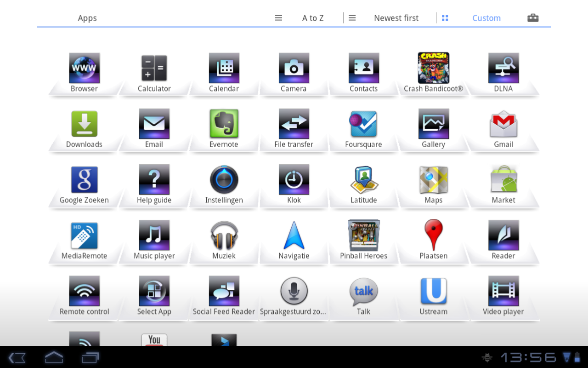The image size is (588, 368).
Task: Tap the Home navigation button
Action: [x=54, y=357]
